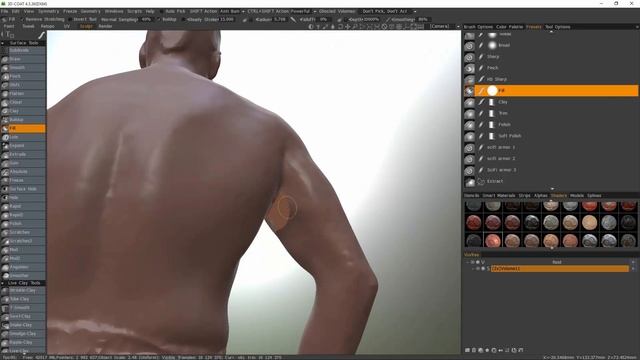Switch to the Alphas tab
This screenshot has width=640, height=360.
(x=540, y=196)
